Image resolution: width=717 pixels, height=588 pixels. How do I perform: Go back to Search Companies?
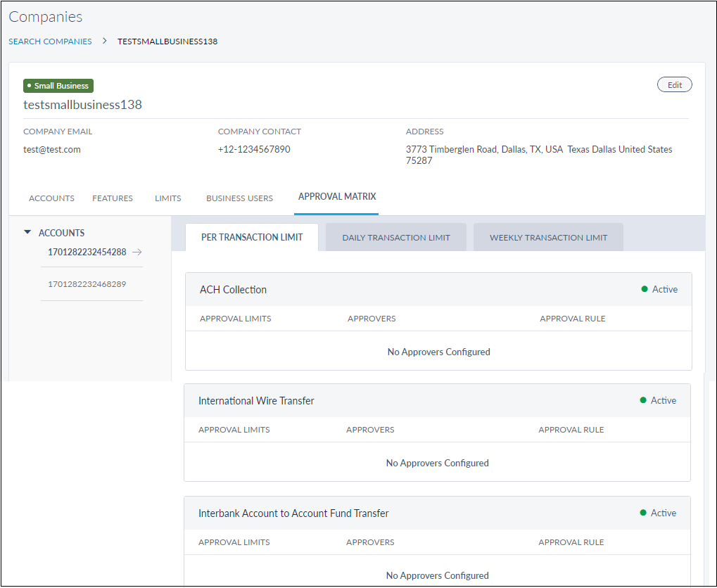pyautogui.click(x=50, y=41)
